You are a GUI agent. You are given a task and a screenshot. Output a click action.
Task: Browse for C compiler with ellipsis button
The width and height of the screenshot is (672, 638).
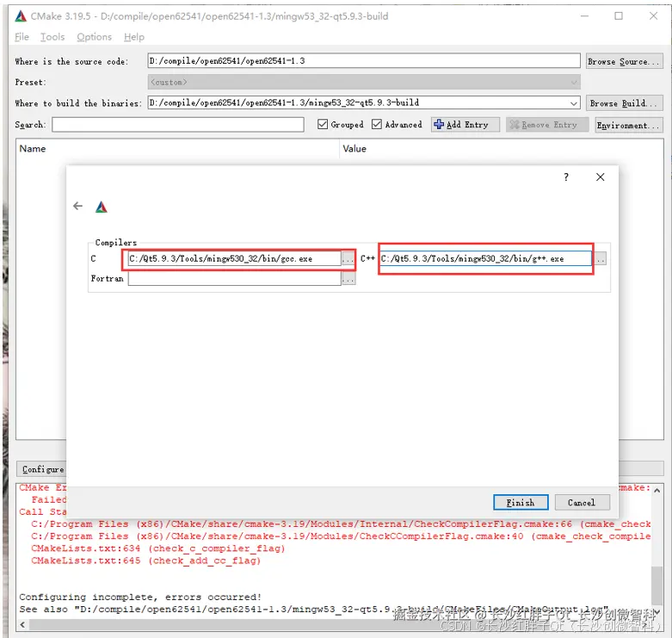(348, 259)
